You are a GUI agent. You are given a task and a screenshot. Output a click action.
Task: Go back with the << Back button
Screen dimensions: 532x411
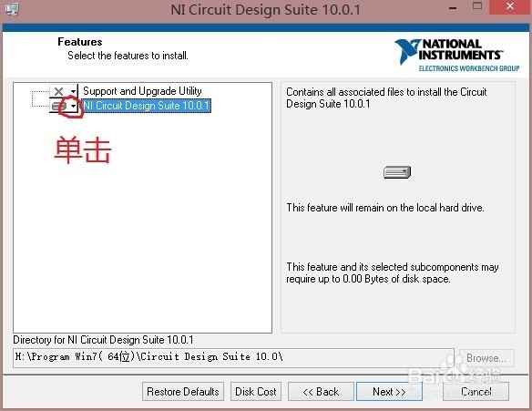coord(321,392)
